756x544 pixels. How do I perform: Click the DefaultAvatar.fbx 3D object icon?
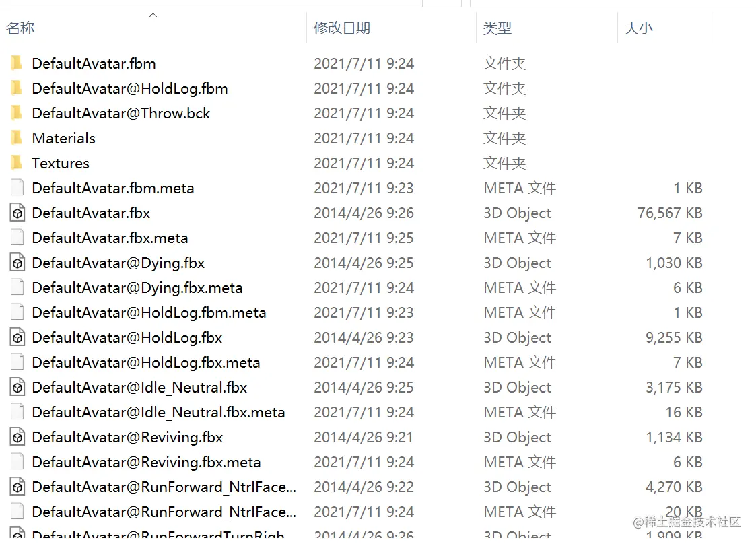[x=18, y=213]
